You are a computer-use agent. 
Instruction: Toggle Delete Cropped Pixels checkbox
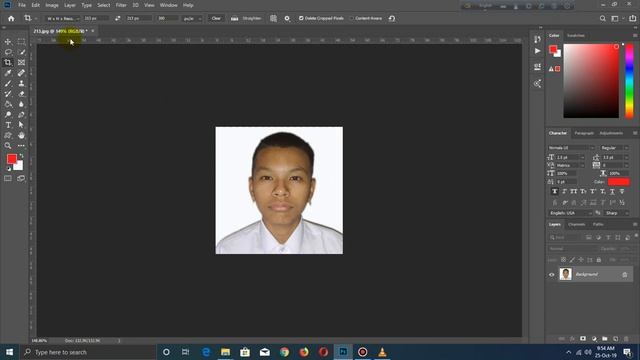tap(301, 18)
